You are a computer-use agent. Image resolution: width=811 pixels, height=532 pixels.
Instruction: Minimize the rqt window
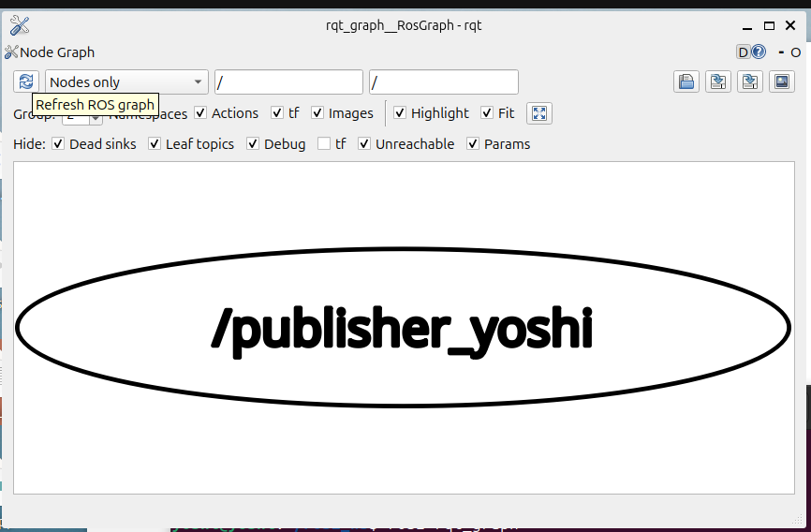[x=747, y=26]
